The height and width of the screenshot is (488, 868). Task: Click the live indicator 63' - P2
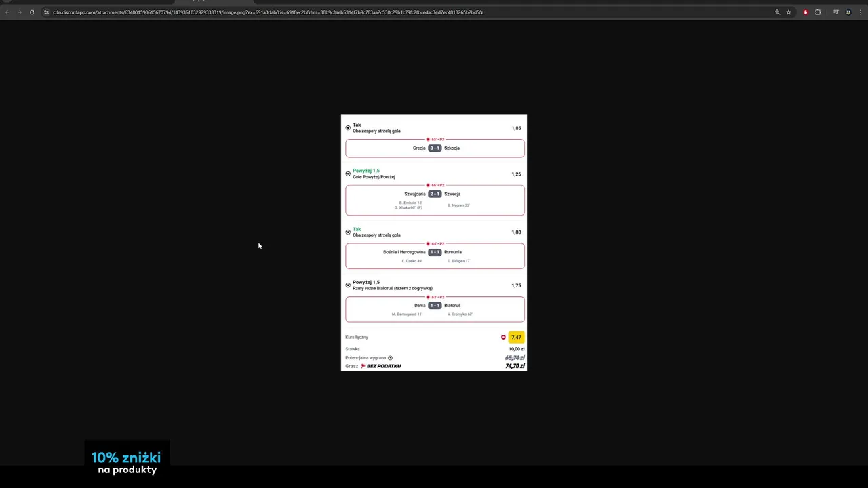pyautogui.click(x=435, y=297)
